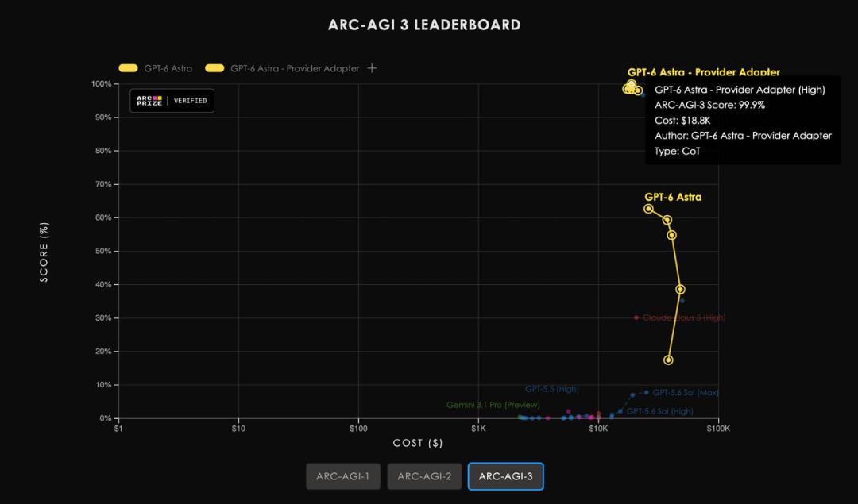Click the Type: CoT tooltip line
The width and height of the screenshot is (858, 504).
coord(678,151)
